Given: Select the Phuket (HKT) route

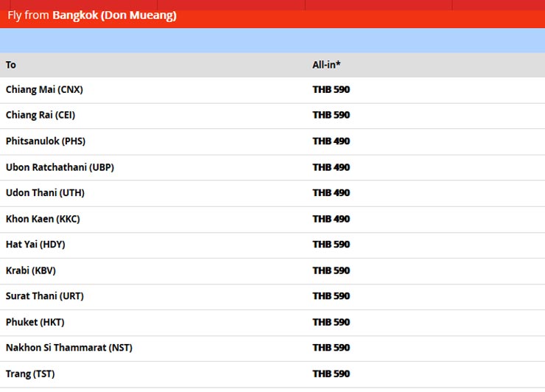Looking at the screenshot, I should [x=33, y=322].
